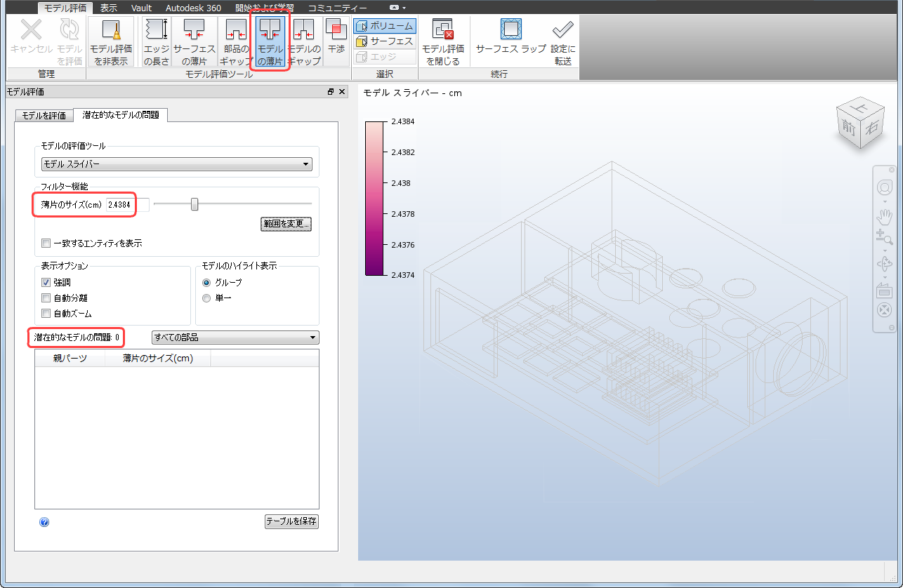Click the 範囲を変更 button
The image size is (903, 588).
click(286, 224)
